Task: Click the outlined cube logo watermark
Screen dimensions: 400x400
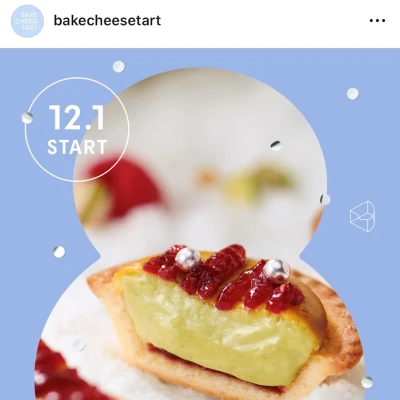Action: (362, 216)
